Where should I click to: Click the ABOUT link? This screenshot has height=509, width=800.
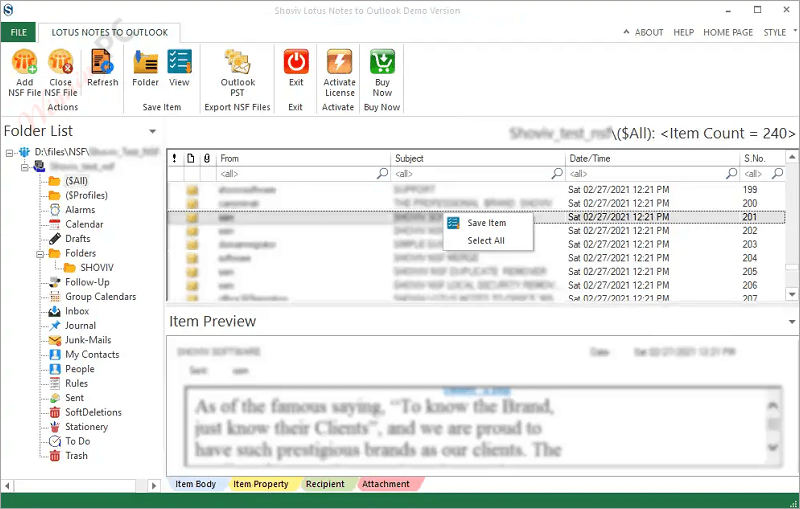click(x=648, y=32)
